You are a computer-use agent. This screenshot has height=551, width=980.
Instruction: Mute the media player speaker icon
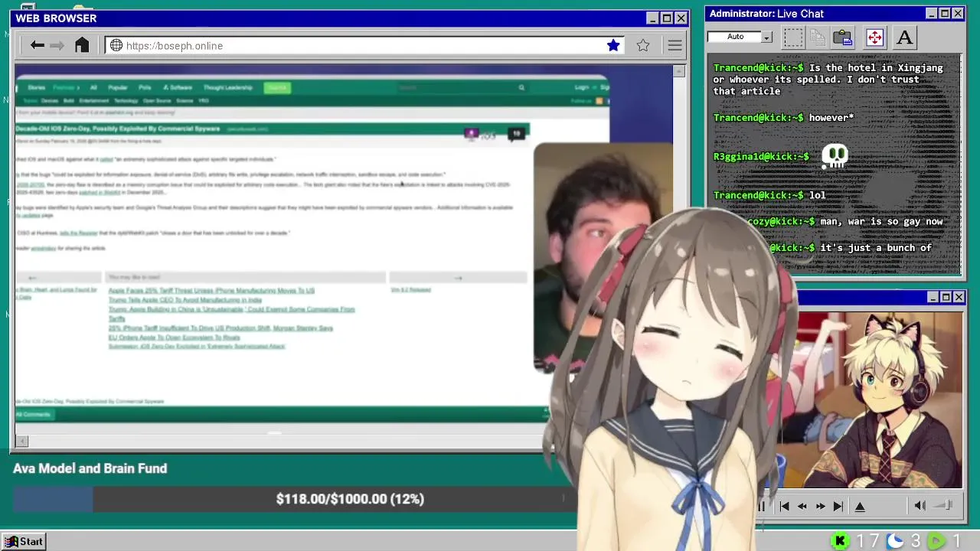pos(920,505)
